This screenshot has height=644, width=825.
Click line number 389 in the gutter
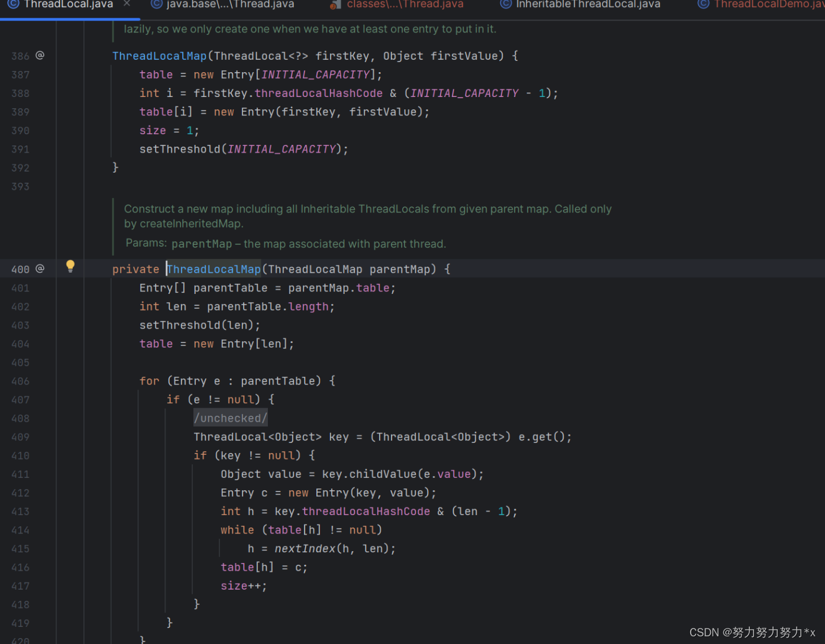(x=20, y=112)
